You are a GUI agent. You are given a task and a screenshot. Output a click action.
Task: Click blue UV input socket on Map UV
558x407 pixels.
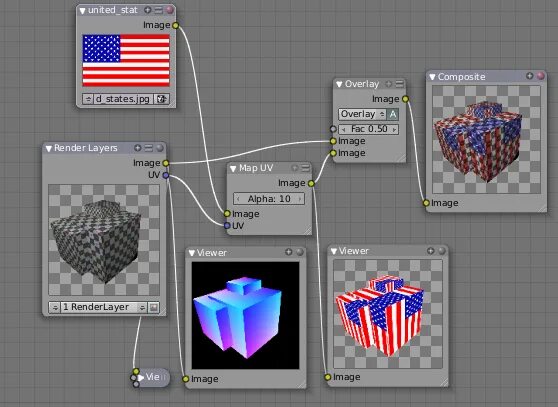227,225
